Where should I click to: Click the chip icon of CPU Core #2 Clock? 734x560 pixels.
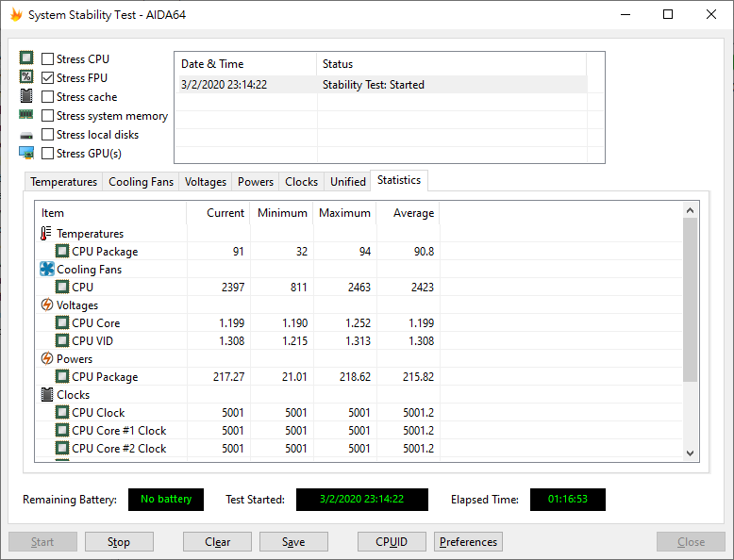pos(61,448)
